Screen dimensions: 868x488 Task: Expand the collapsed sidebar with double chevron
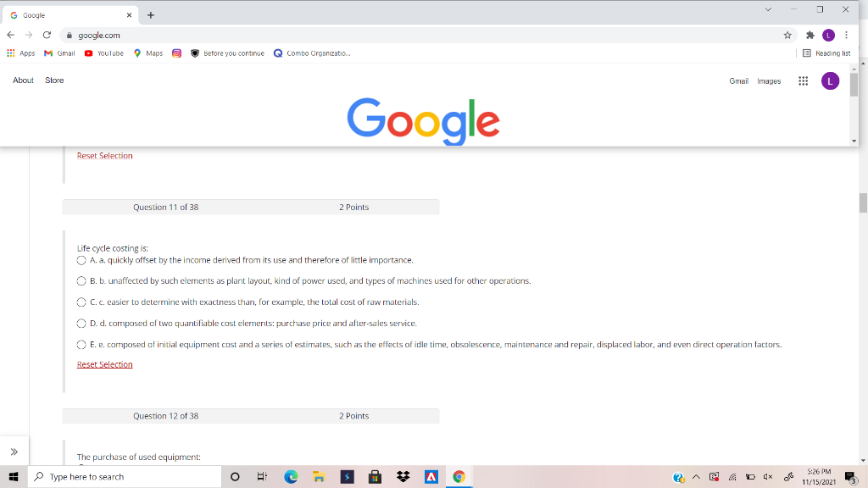[x=14, y=450]
